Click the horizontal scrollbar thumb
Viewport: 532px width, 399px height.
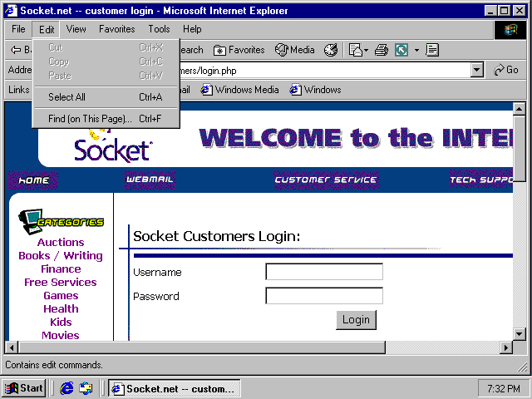pyautogui.click(x=202, y=347)
